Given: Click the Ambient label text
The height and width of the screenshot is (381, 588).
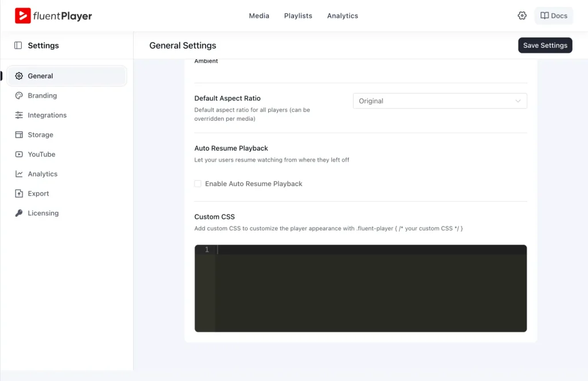Looking at the screenshot, I should [206, 61].
